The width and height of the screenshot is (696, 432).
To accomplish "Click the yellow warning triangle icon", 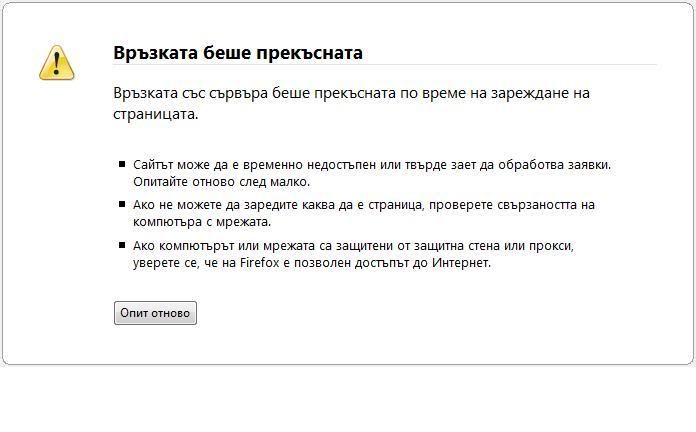I will pos(56,62).
